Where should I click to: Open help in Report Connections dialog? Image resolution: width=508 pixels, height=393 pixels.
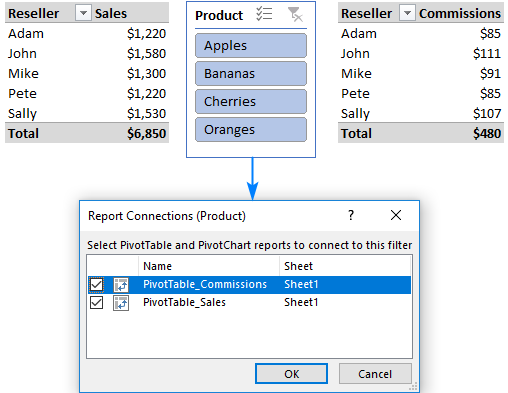351,215
